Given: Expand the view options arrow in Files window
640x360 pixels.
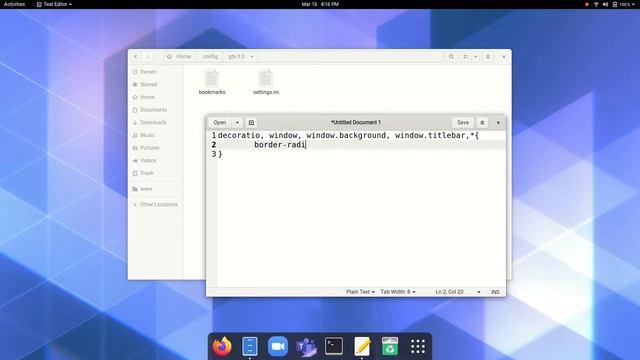Looking at the screenshot, I should point(476,57).
